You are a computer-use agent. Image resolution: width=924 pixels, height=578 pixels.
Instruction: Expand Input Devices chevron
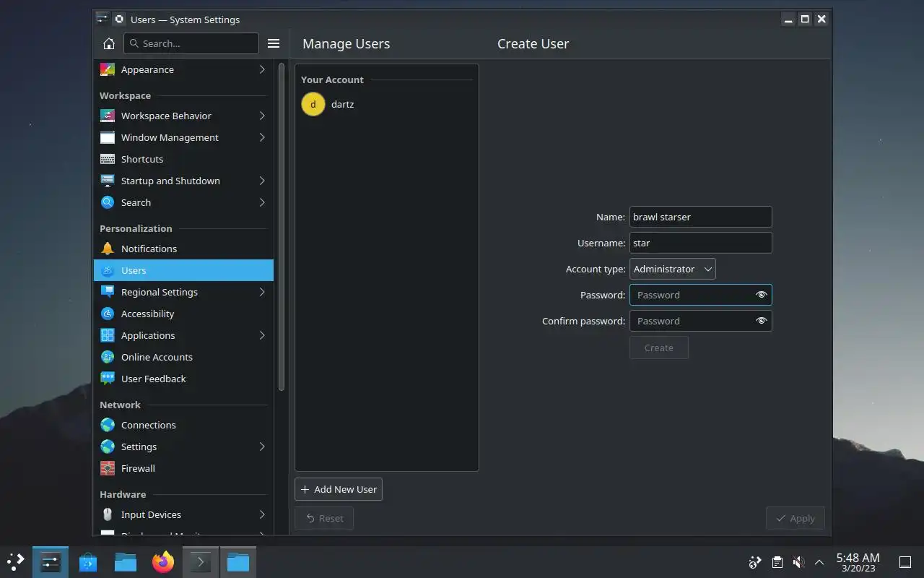262,514
